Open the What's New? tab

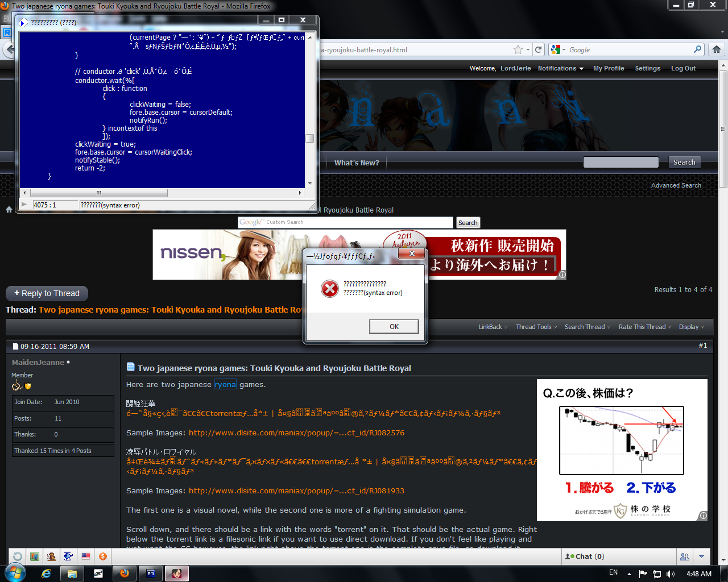pyautogui.click(x=357, y=163)
